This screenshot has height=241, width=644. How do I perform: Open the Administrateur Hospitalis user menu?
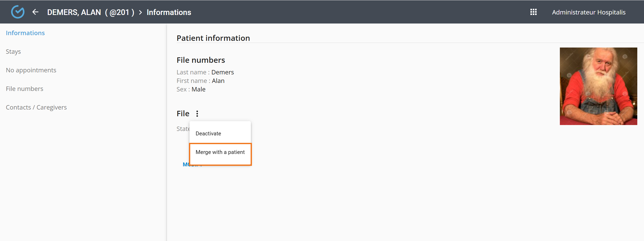tap(589, 12)
